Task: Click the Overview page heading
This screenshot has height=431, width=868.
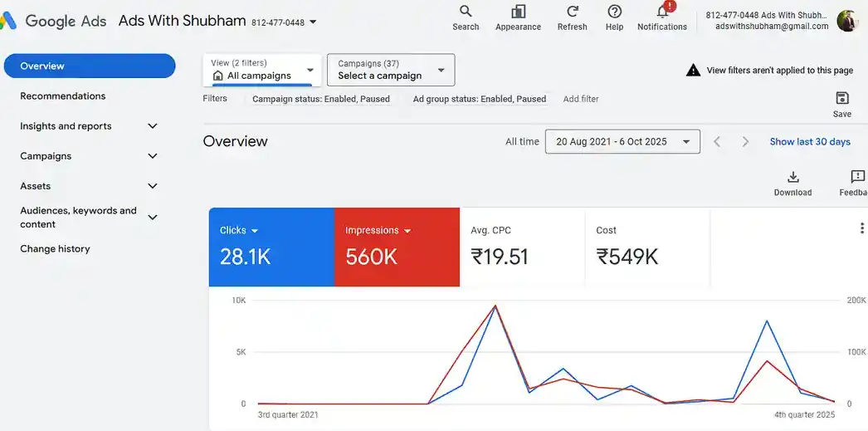Action: pos(236,141)
